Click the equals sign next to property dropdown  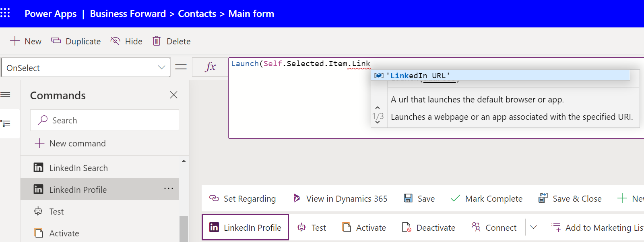(x=181, y=67)
